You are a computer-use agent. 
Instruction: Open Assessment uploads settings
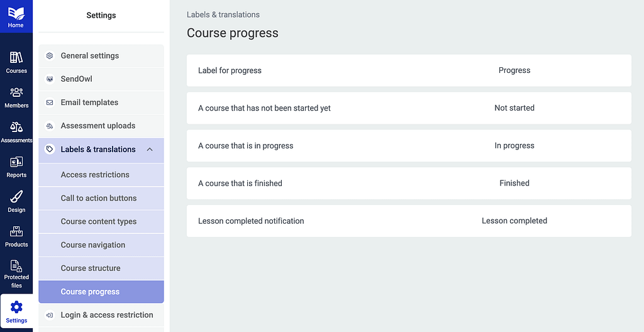tap(101, 126)
